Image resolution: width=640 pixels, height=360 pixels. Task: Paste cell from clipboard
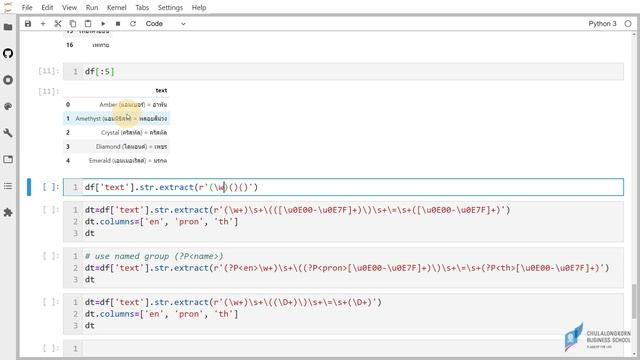88,24
